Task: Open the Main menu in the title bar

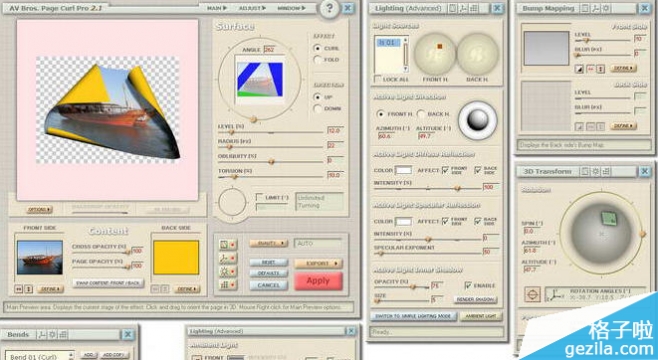Action: pos(217,8)
